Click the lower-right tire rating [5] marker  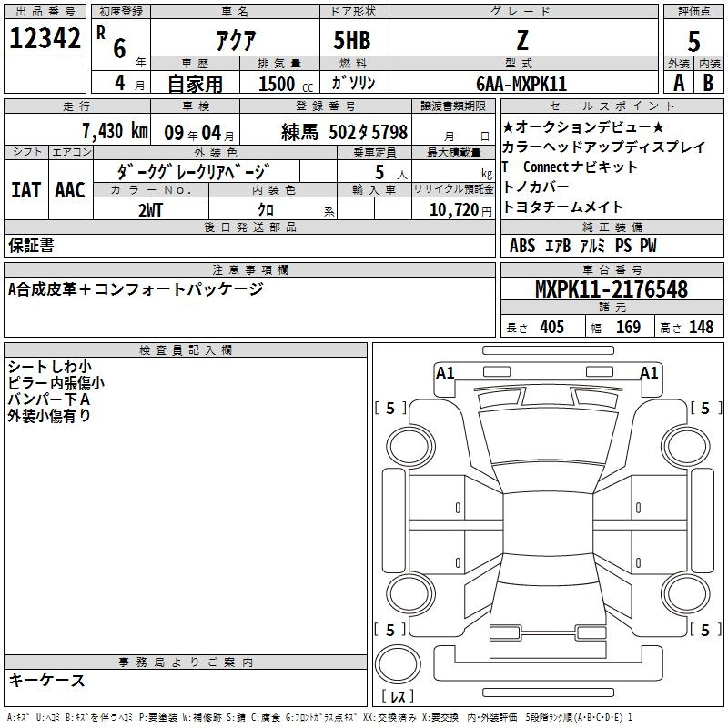(x=704, y=630)
